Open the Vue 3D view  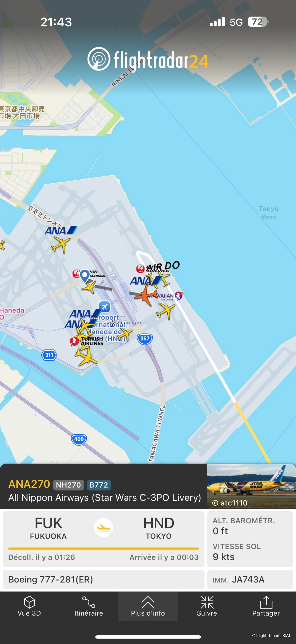[x=29, y=606]
